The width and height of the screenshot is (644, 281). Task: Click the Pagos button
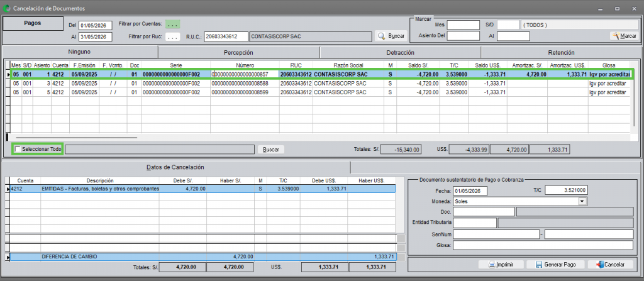coord(33,23)
